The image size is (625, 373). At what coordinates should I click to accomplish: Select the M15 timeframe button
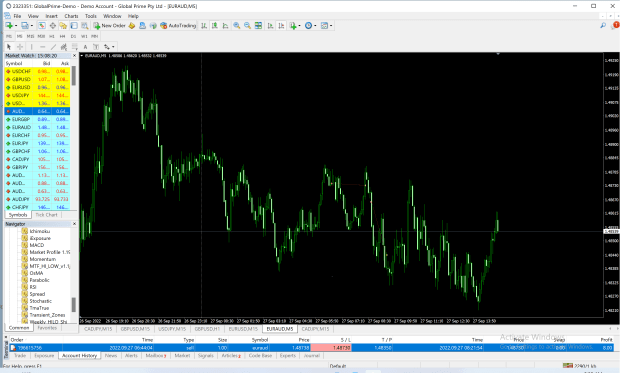pyautogui.click(x=30, y=36)
